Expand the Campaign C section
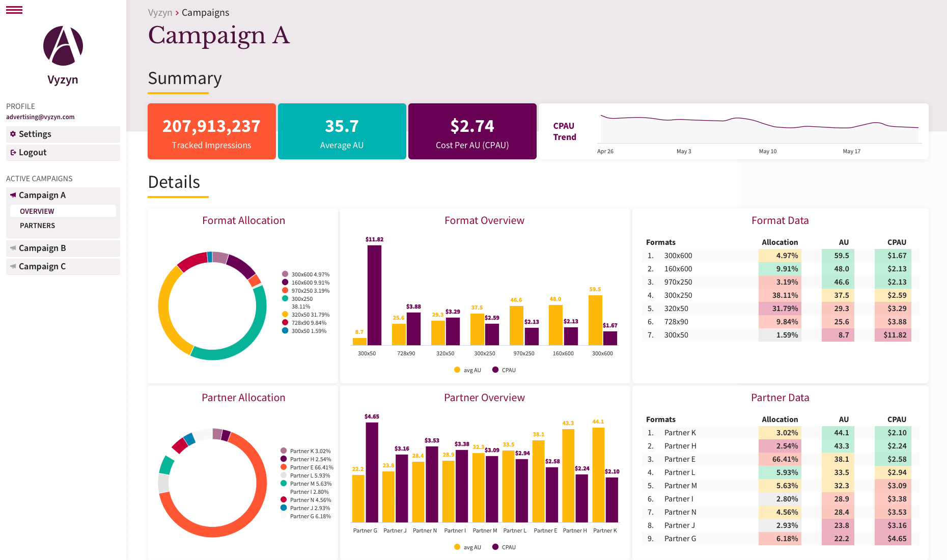The height and width of the screenshot is (560, 947). point(42,266)
